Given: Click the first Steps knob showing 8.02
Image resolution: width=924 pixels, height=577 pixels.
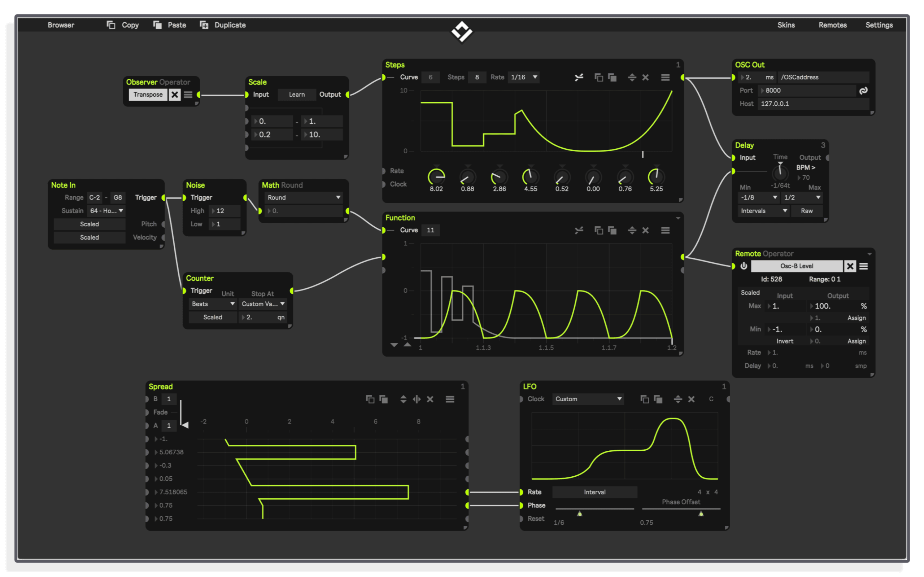Looking at the screenshot, I should coord(436,177).
